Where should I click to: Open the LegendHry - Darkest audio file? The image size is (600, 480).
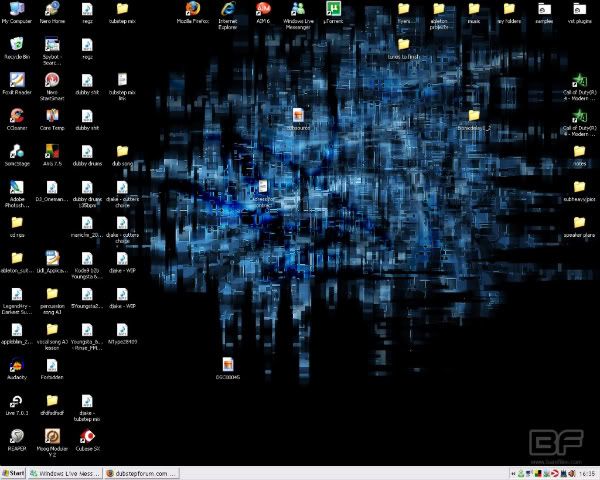click(16, 300)
